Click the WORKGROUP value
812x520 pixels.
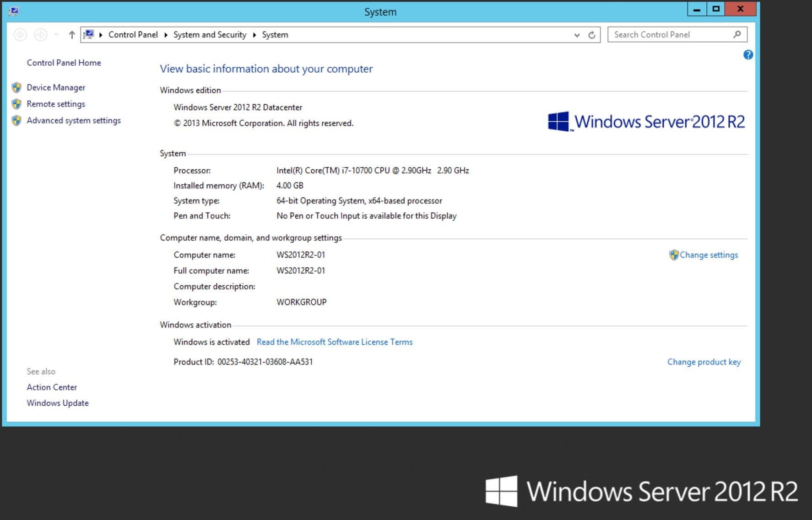pos(301,302)
